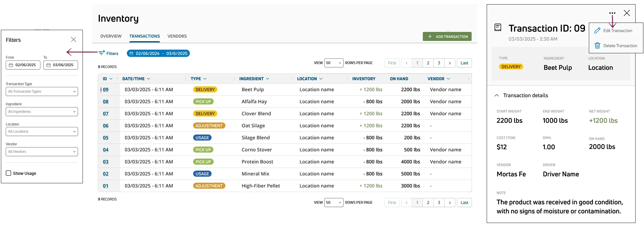Screen dimensions: 644x226
Task: Choose Delete Transaction from the menu
Action: pos(616,46)
